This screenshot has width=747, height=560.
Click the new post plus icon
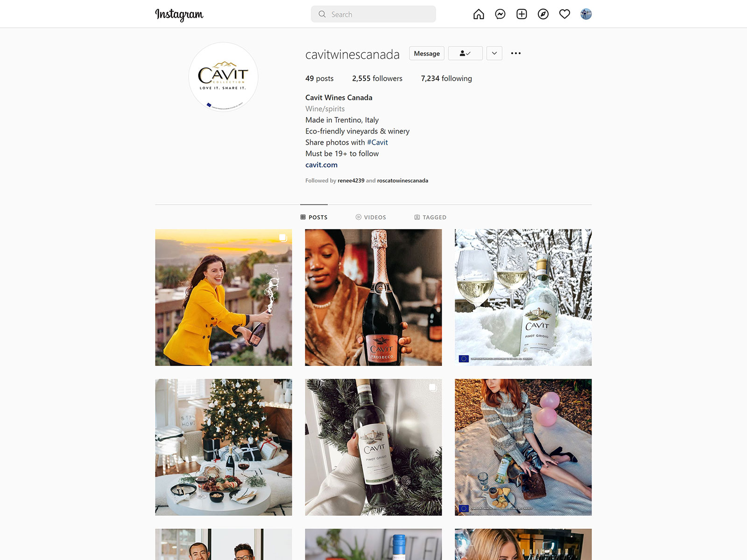pos(521,14)
